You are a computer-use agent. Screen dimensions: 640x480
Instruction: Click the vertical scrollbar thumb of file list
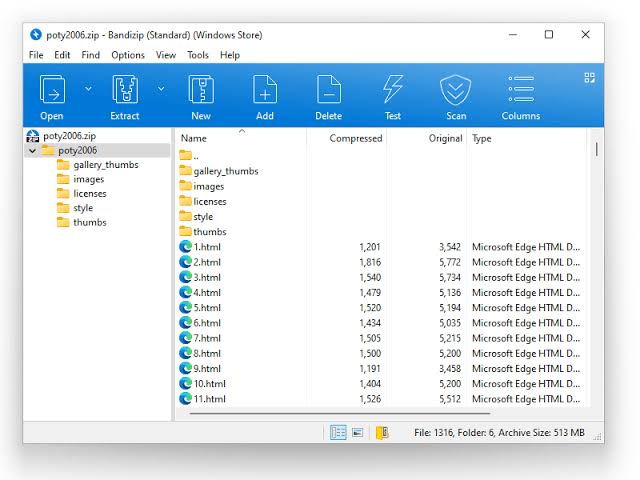596,149
